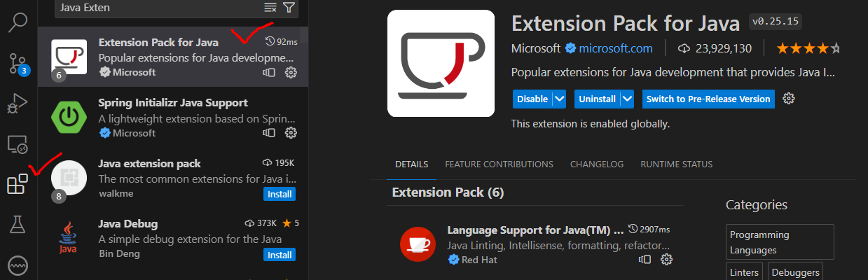The height and width of the screenshot is (280, 868).
Task: Click Java Debug extension icon
Action: point(68,237)
